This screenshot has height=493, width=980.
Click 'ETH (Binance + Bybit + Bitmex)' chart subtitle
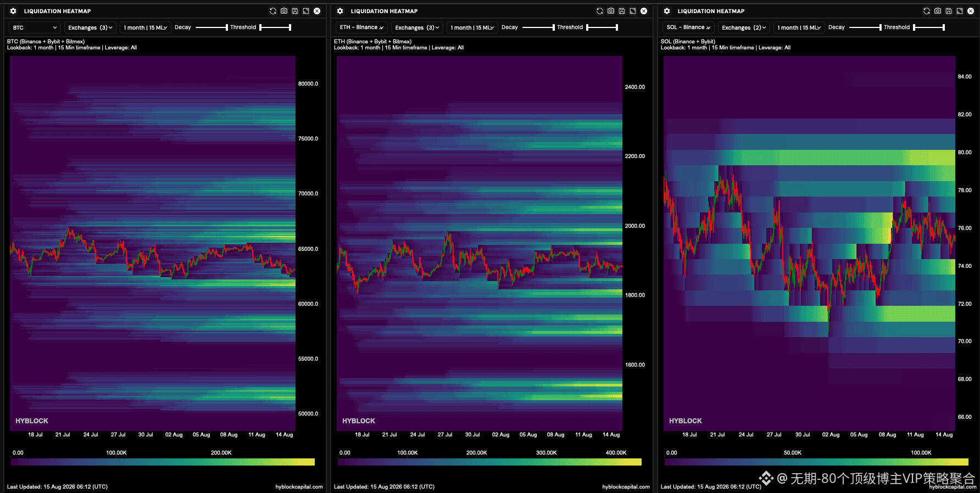point(372,42)
